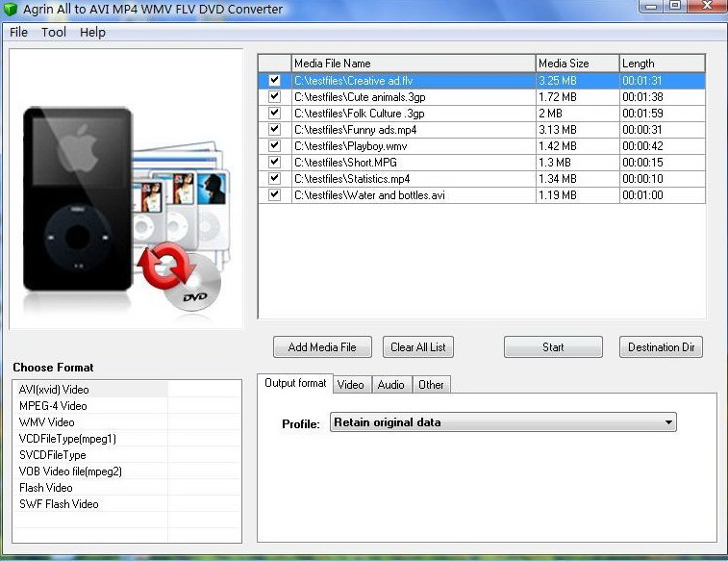Click the 00:01:00 length cell

pos(662,195)
